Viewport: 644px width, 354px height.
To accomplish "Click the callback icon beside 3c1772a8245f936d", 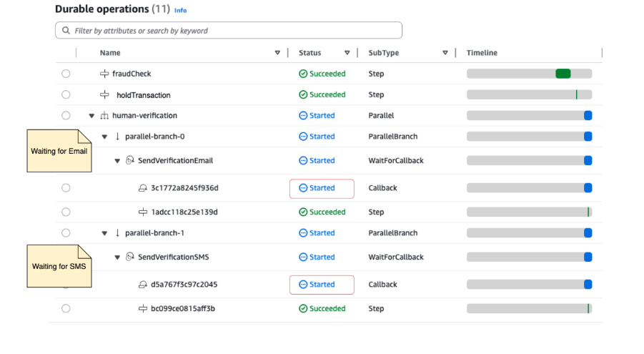I will click(142, 188).
